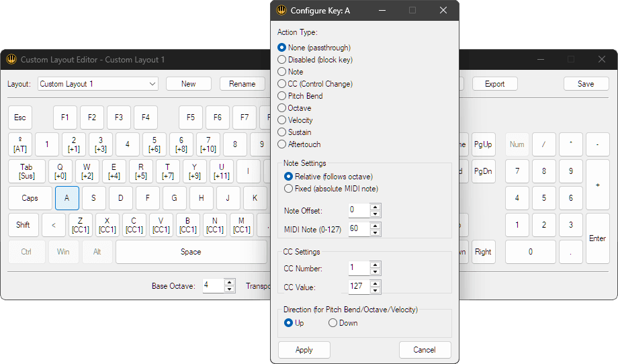Decrease the Base Octave value
Image resolution: width=618 pixels, height=364 pixels.
click(229, 289)
